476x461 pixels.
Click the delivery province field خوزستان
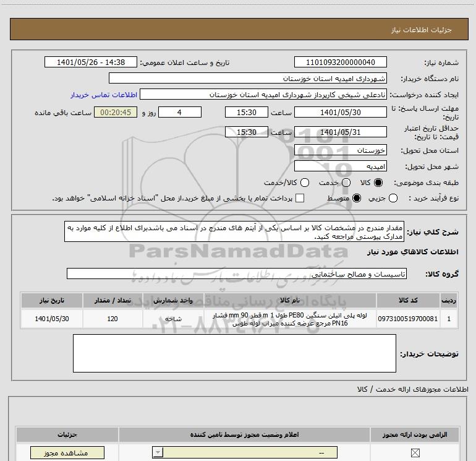pos(340,150)
